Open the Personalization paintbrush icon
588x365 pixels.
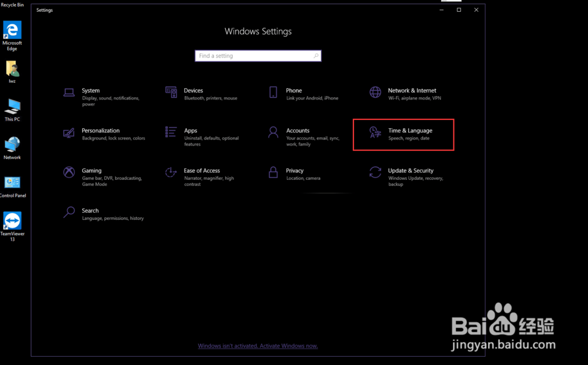(69, 133)
